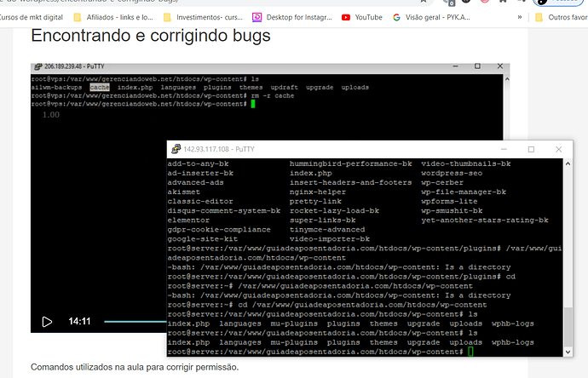The image size is (588, 378).
Task: Open the 'Outros favor...' bookmarks folder
Action: tap(562, 17)
